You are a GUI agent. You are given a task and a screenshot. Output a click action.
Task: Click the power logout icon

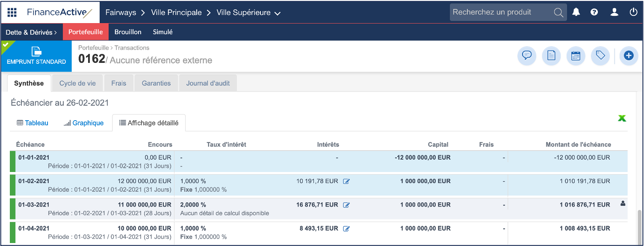633,12
